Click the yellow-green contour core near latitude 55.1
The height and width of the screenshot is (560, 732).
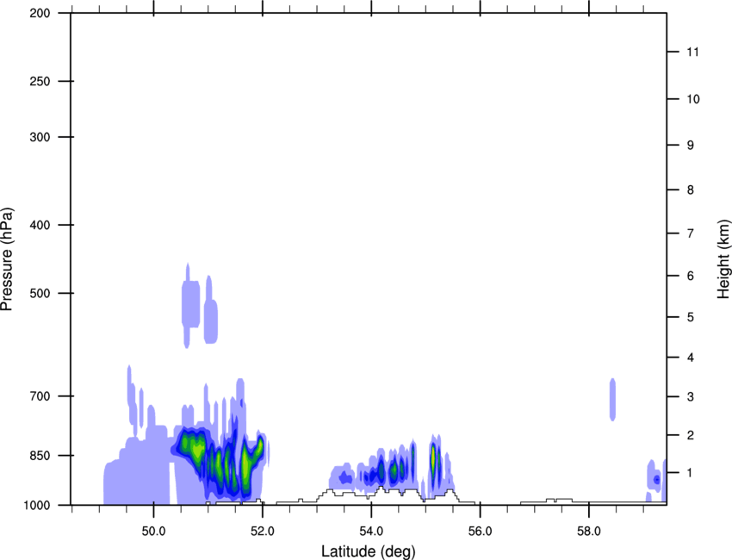(433, 460)
